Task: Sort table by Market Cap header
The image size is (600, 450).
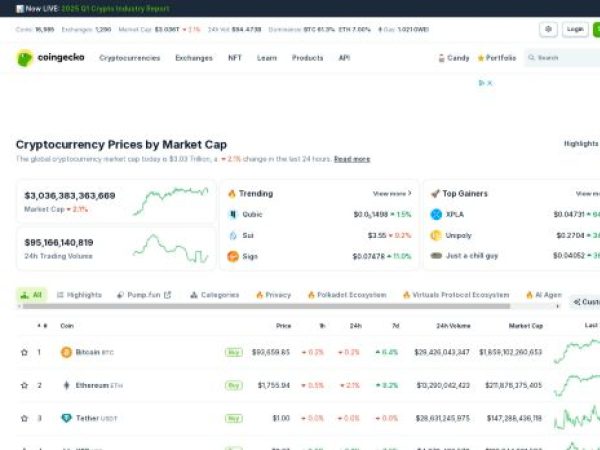Action: [526, 326]
